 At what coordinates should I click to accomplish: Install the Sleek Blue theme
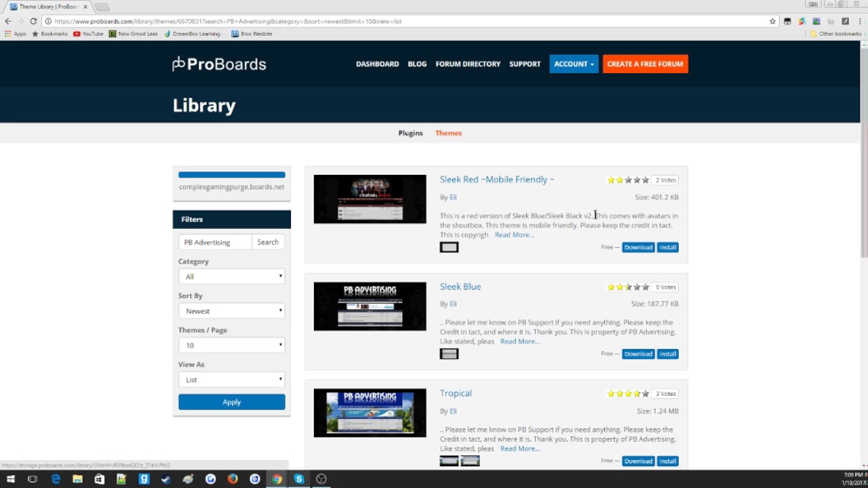click(x=668, y=354)
